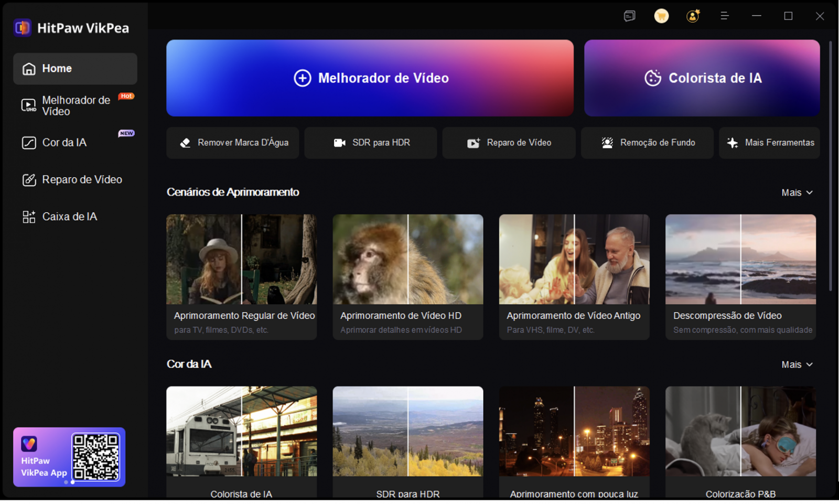Click the large Melhorador de Vídeo banner
Viewport: 839px width, 504px height.
pyautogui.click(x=370, y=78)
